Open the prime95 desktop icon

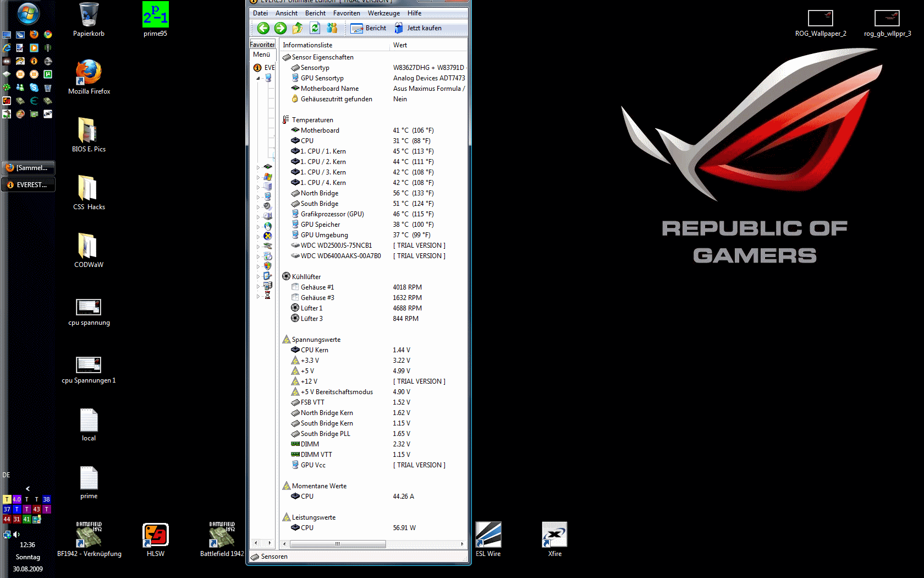pos(155,20)
